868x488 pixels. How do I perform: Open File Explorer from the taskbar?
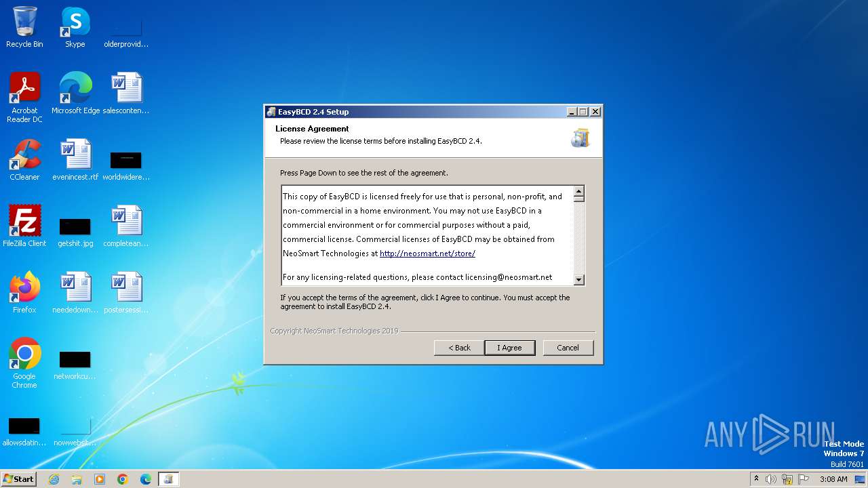pyautogui.click(x=77, y=479)
